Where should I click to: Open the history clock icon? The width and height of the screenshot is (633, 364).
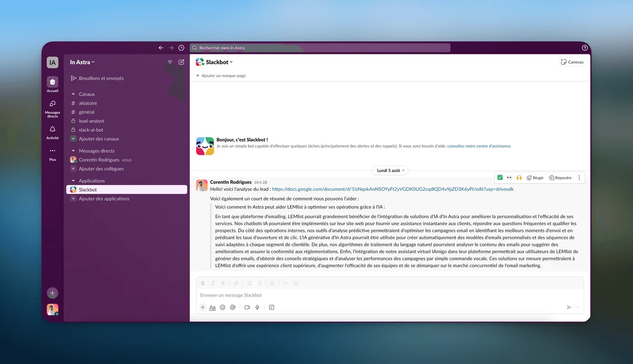coord(181,48)
